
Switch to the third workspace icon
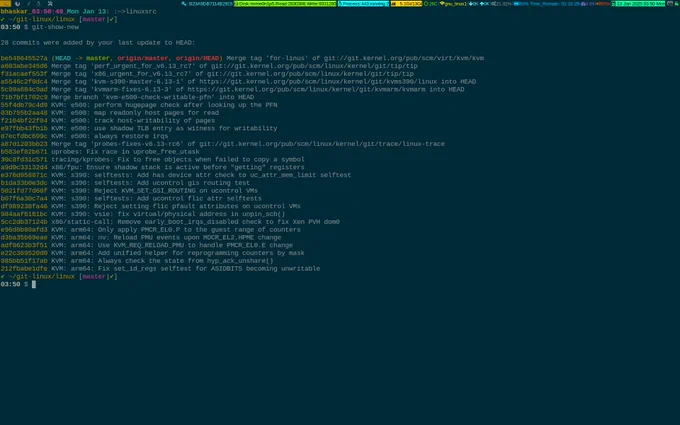pos(29,3)
